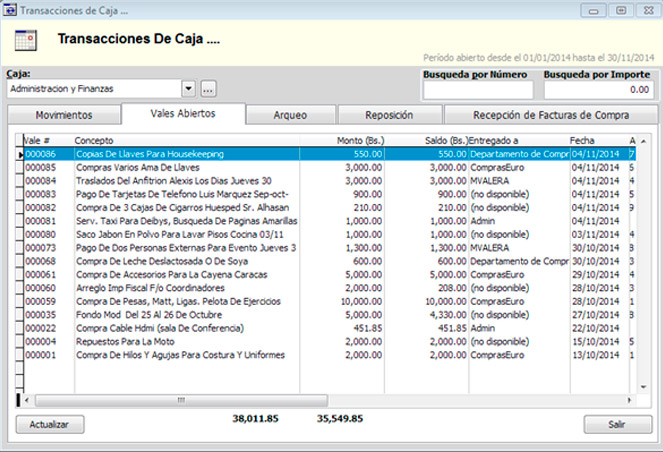Click the ellipsis browse button next to Caja
Screen dimensions: 663x452
tap(208, 89)
